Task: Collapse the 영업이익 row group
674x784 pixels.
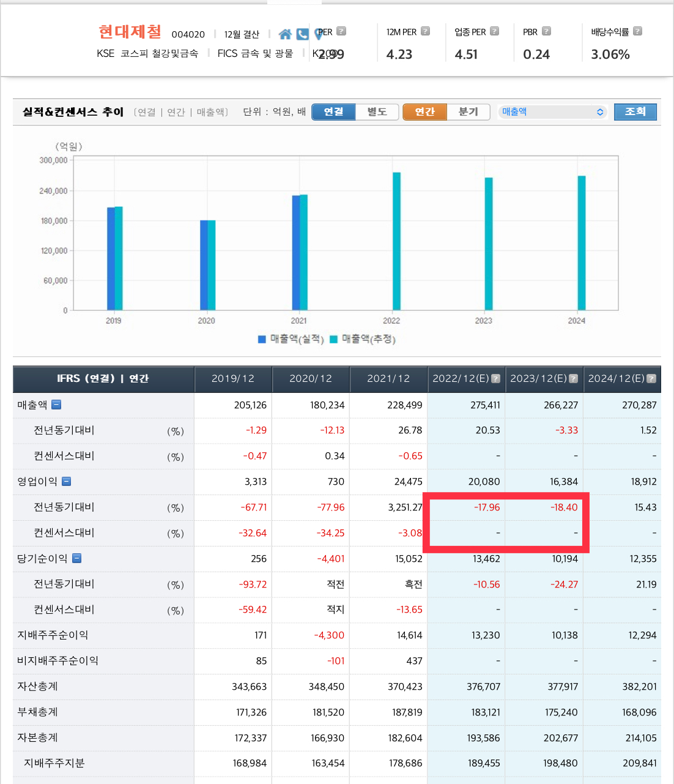Action: tap(67, 482)
